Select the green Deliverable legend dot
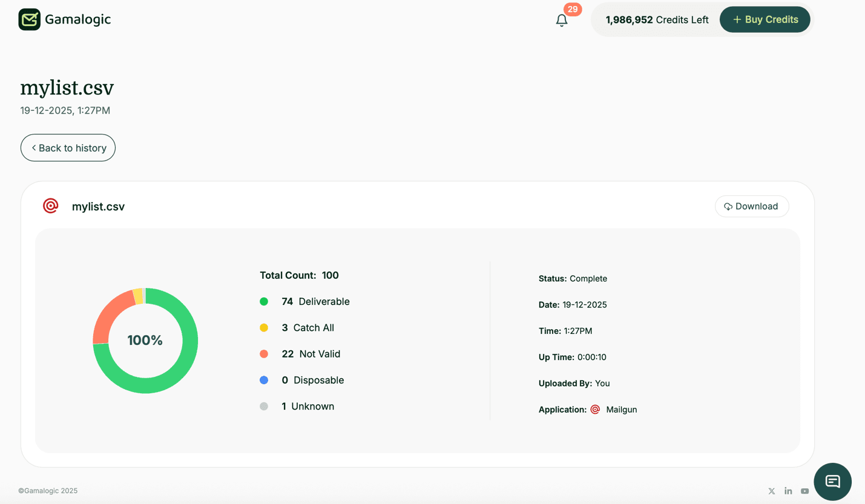The height and width of the screenshot is (504, 865). [264, 301]
